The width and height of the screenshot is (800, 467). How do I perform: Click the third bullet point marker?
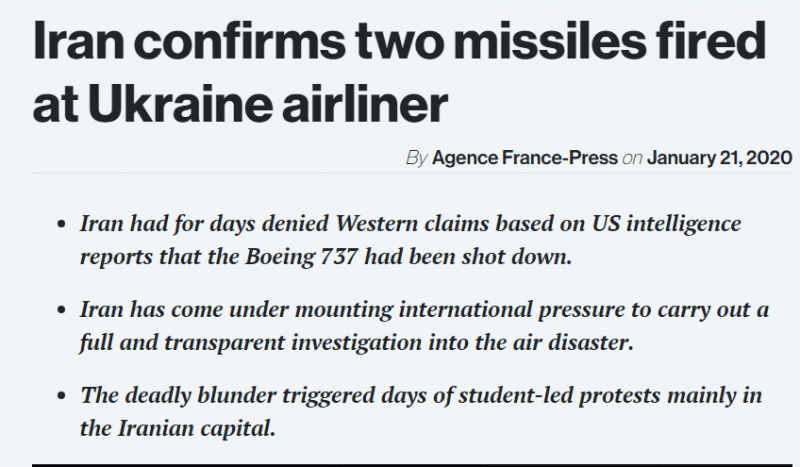tap(62, 396)
